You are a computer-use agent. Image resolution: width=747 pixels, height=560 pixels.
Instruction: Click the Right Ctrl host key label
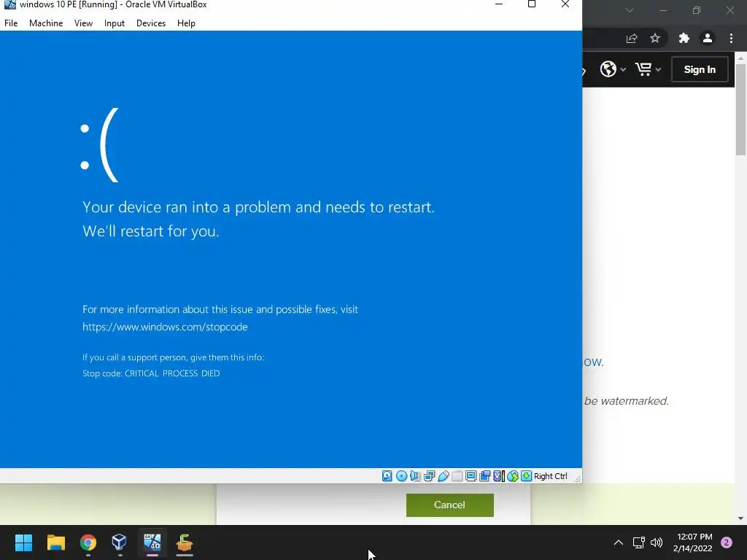coord(550,476)
